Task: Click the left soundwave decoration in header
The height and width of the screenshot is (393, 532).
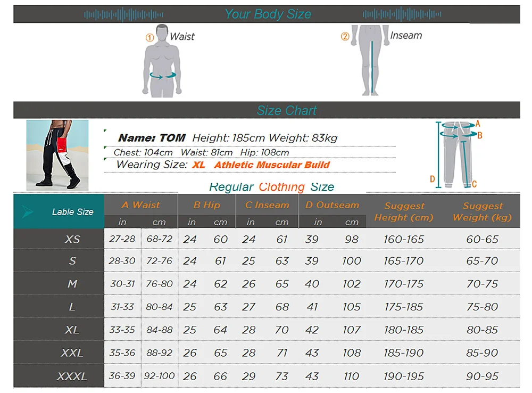Action: pyautogui.click(x=123, y=14)
